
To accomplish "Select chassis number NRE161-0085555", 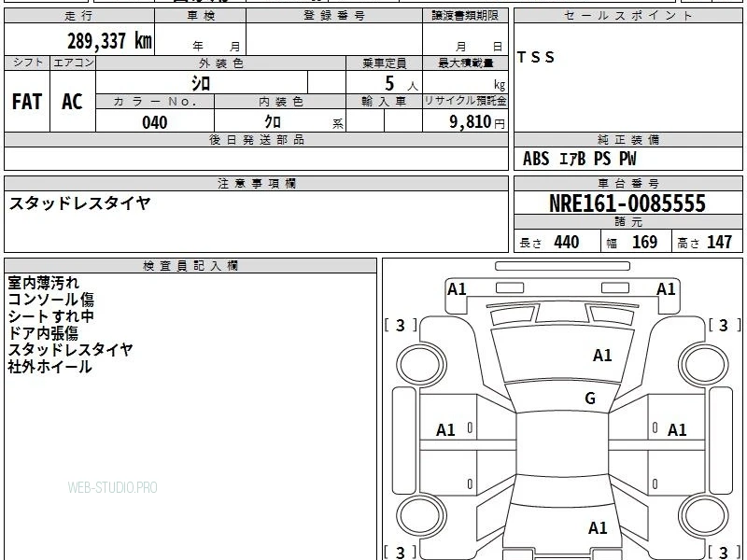I will point(627,203).
